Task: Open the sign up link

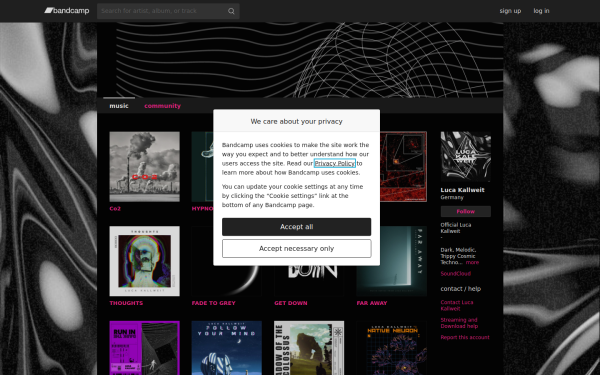Action: point(510,11)
